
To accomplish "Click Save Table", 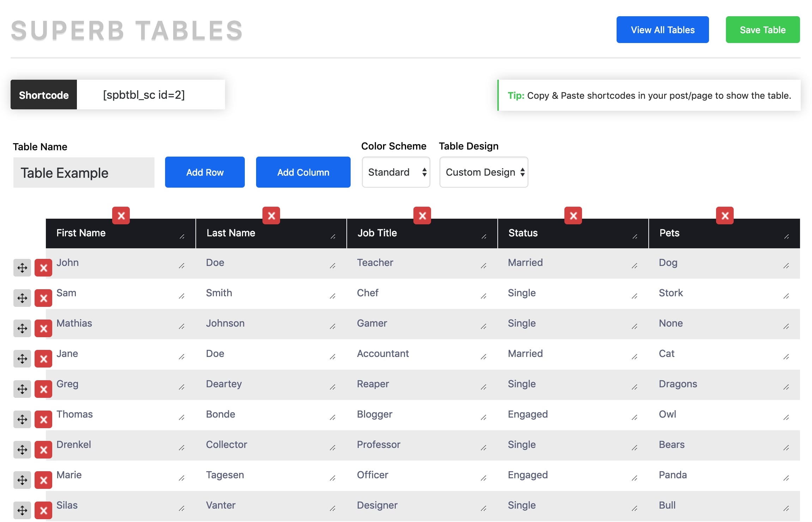I will (763, 30).
